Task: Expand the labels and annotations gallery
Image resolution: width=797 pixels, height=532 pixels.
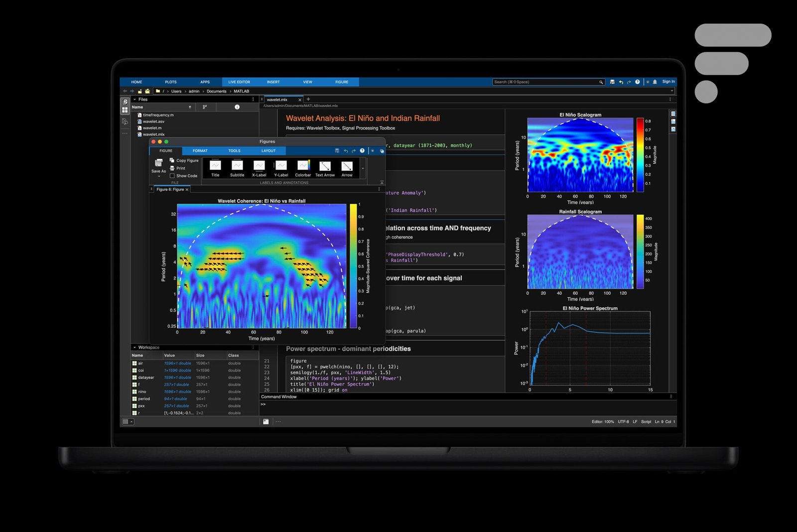Action: tap(363, 168)
